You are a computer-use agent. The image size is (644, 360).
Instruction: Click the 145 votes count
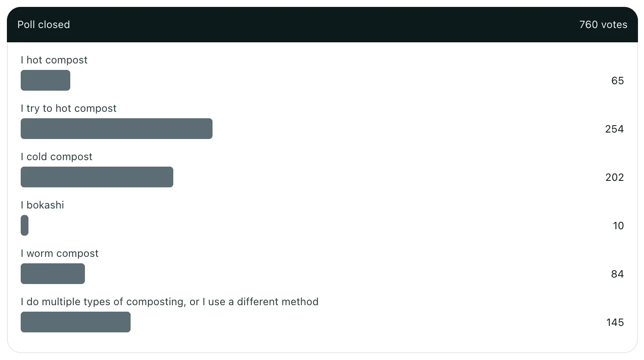(615, 322)
